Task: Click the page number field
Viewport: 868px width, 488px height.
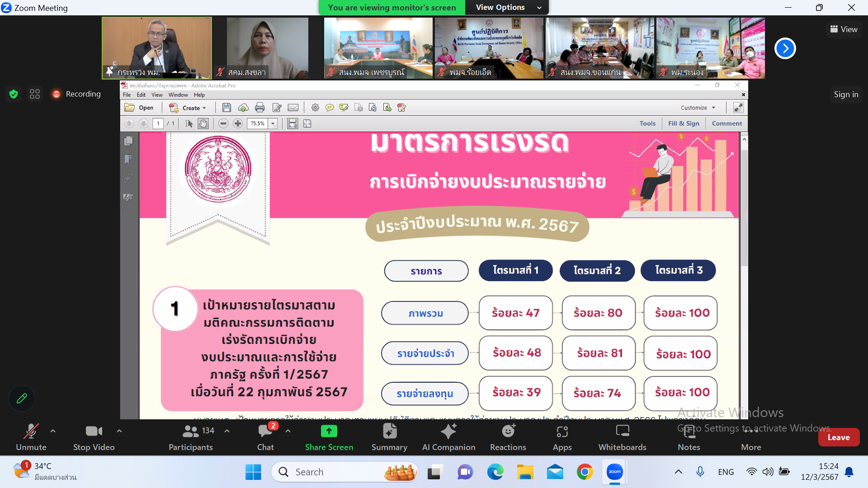Action: coord(158,123)
